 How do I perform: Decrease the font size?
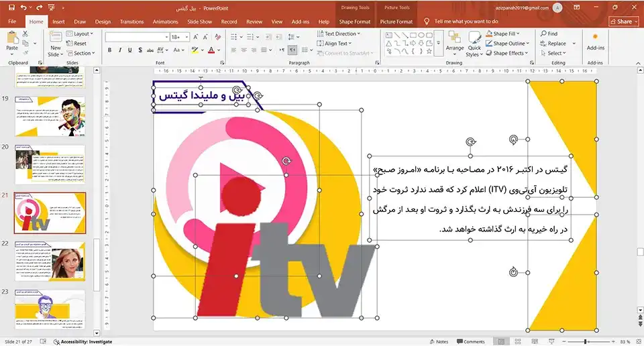click(205, 37)
